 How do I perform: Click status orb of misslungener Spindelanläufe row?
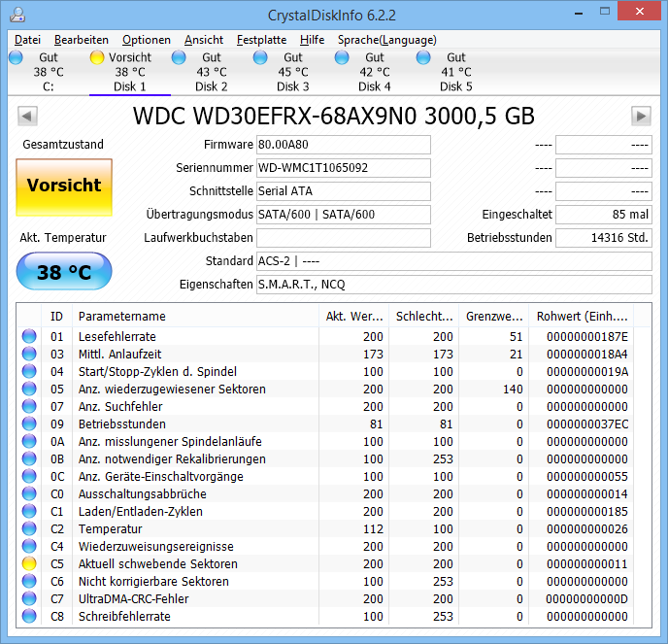click(x=29, y=441)
